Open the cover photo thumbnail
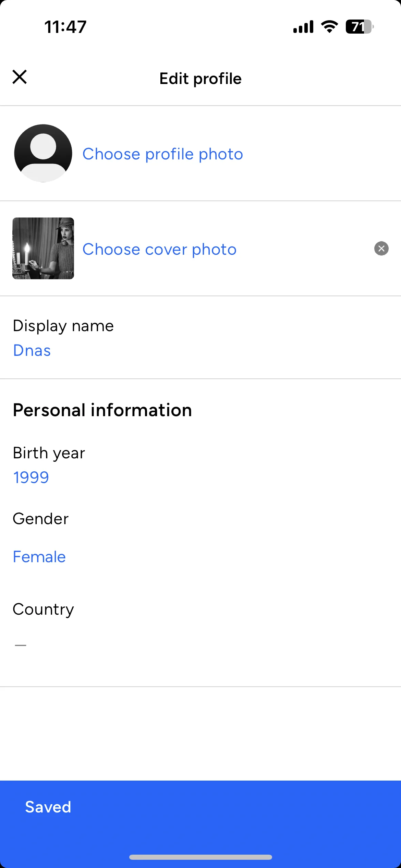Screen dimensions: 401x868 (43, 248)
